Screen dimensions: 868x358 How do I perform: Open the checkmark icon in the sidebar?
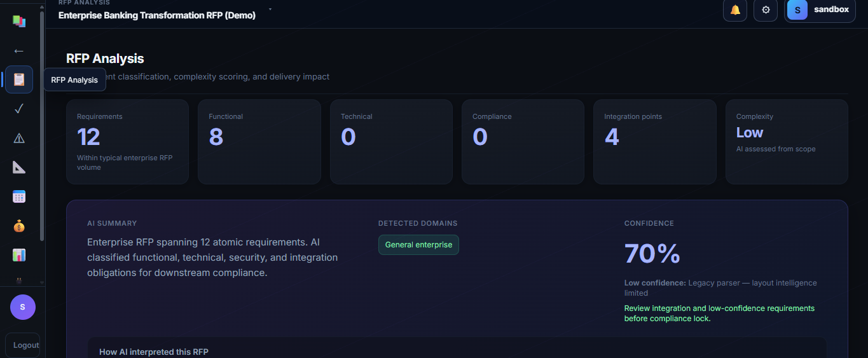(19, 109)
